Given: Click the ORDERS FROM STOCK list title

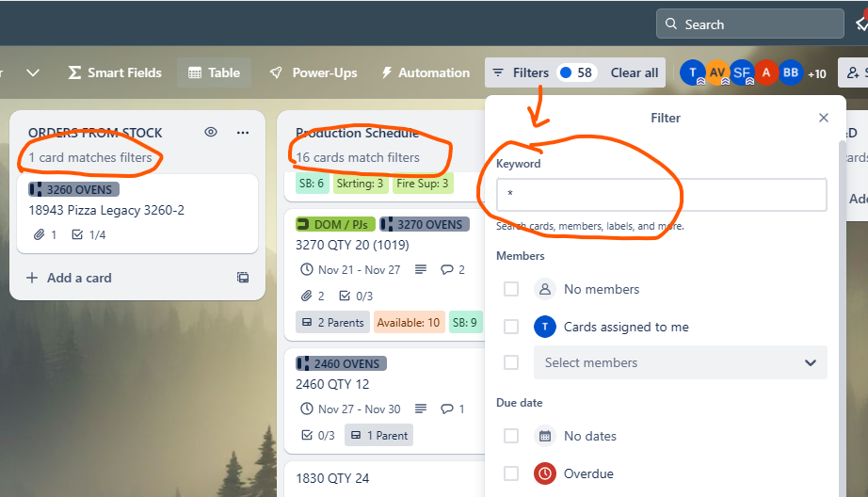Looking at the screenshot, I should 95,133.
